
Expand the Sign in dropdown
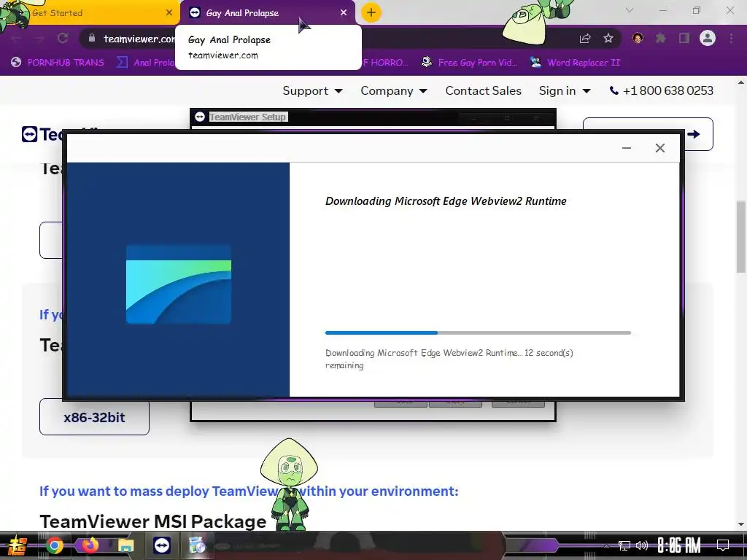[x=565, y=90]
